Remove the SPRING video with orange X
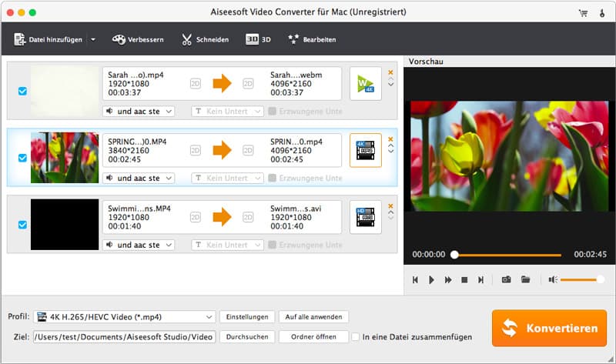This screenshot has height=364, width=616. 390,139
